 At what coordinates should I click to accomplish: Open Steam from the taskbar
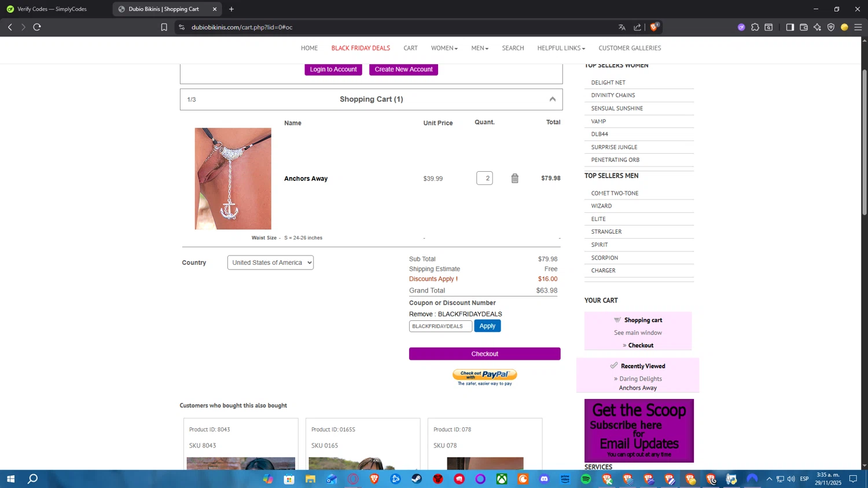(417, 479)
